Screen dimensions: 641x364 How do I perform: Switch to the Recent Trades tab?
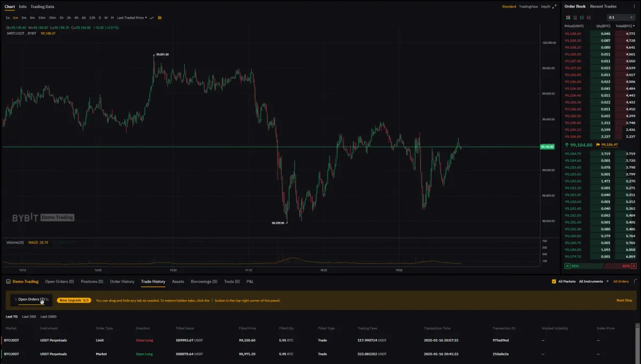(603, 6)
